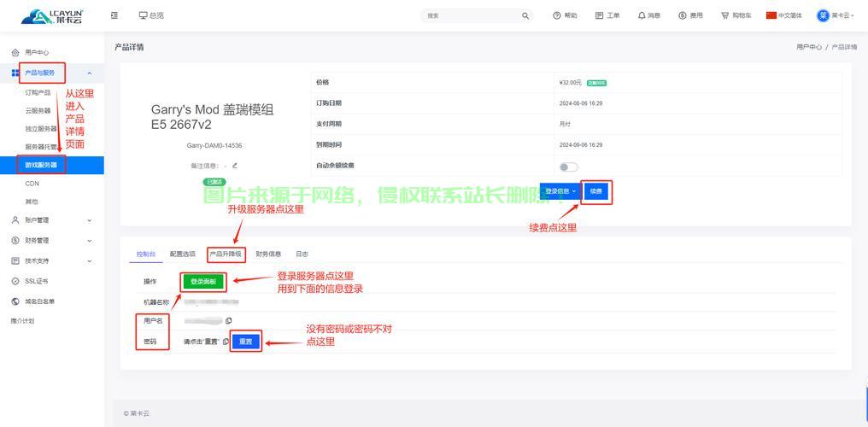Click the 重置 password reset button

point(246,342)
